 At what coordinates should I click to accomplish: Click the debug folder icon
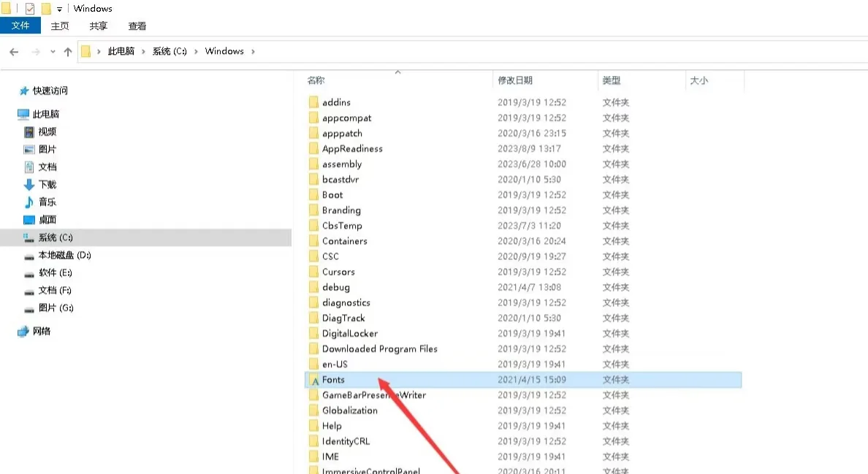click(x=313, y=288)
